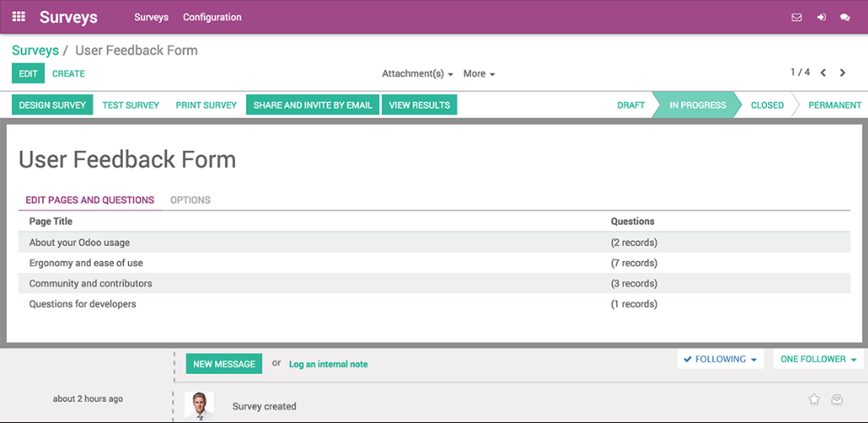Switch to the Options tab
Image resolution: width=868 pixels, height=423 pixels.
tap(190, 200)
